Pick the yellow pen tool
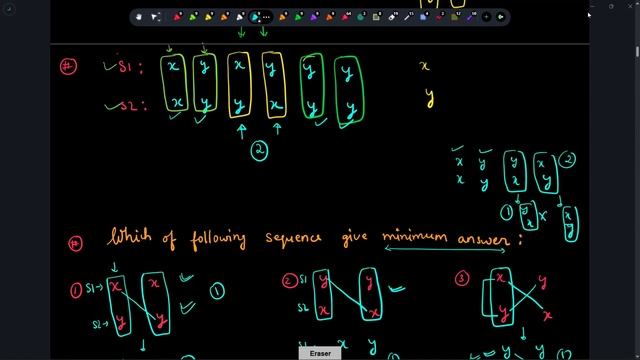This screenshot has width=640, height=360. pyautogui.click(x=209, y=17)
